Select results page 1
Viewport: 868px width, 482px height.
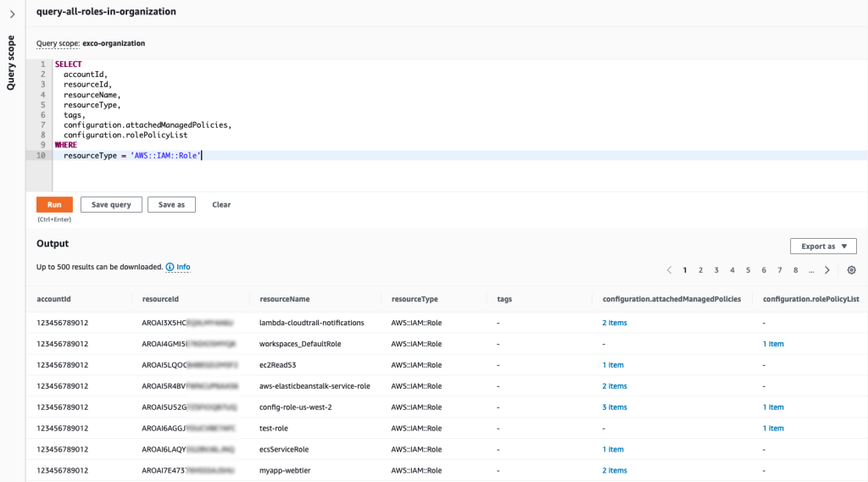(x=685, y=270)
